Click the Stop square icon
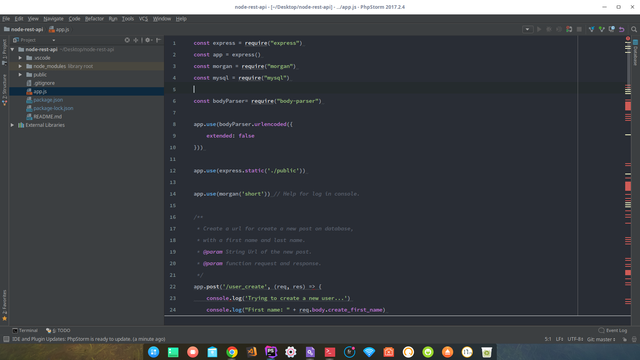The height and width of the screenshot is (360, 640). pos(579,29)
